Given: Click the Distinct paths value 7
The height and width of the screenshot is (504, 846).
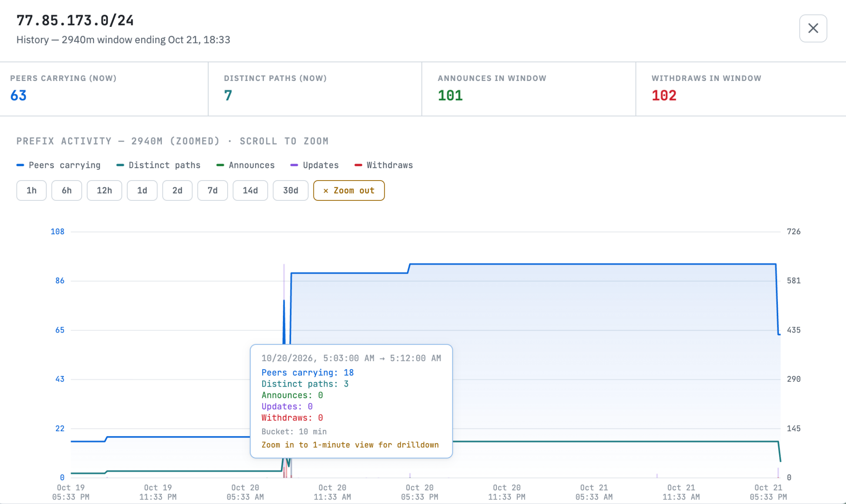Looking at the screenshot, I should tap(228, 96).
